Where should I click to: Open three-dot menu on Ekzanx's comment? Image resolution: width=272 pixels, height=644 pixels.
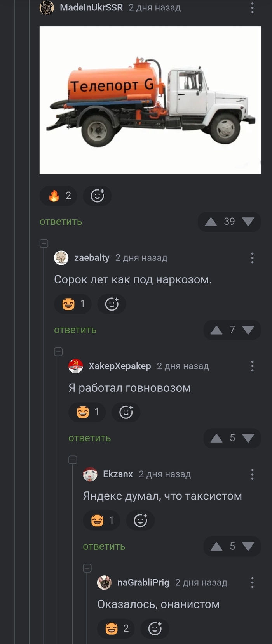point(252,474)
